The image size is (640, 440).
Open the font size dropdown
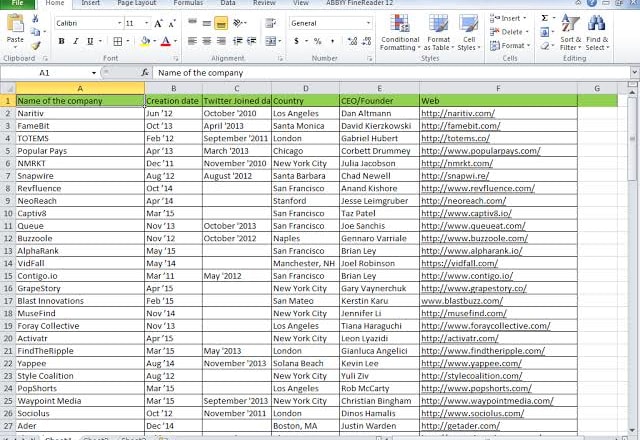[147, 23]
